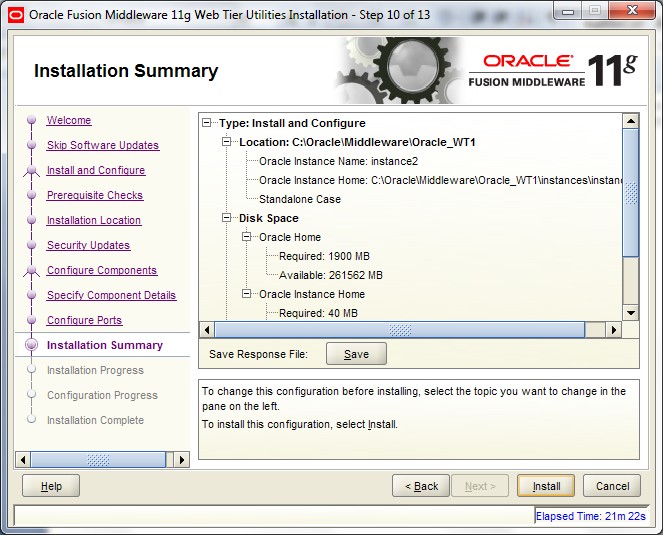Viewport: 663px width, 535px height.
Task: Collapse the Location tree node
Action: (x=227, y=142)
